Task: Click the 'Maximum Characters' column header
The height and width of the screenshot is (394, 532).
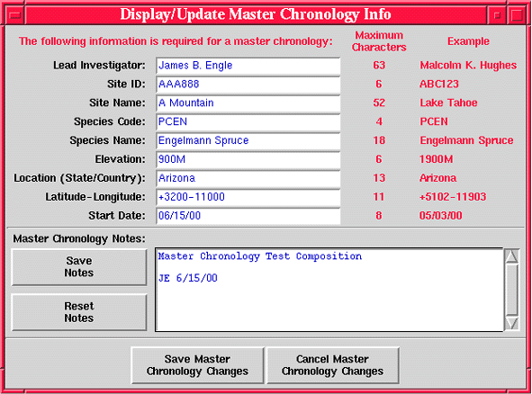Action: 379,41
